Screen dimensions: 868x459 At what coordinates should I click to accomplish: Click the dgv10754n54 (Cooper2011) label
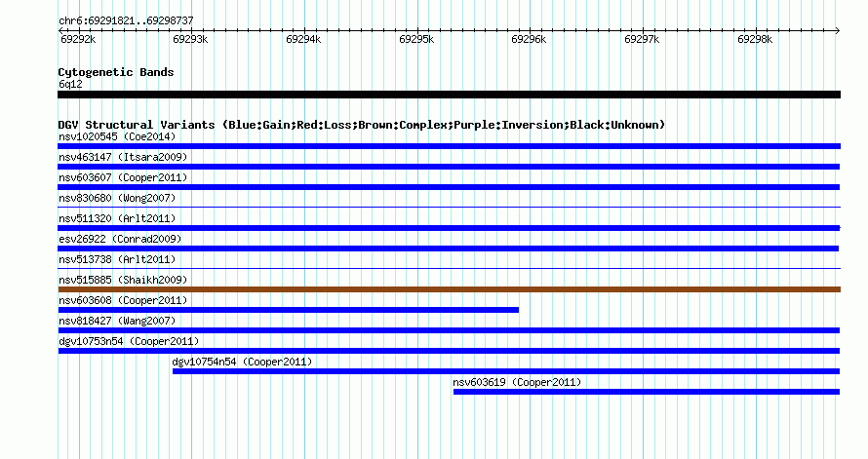[242, 362]
